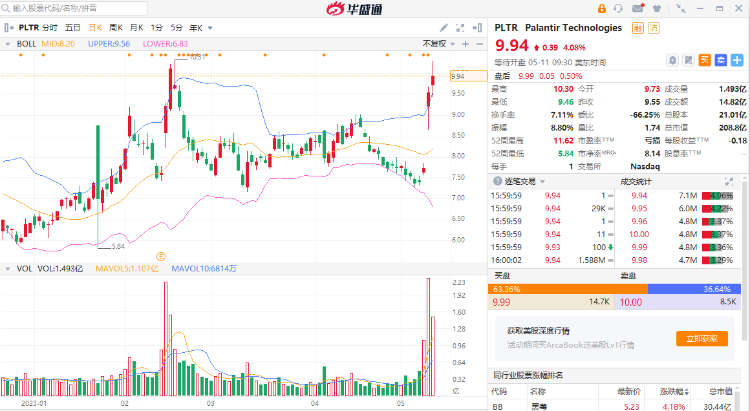Expand the BOLL indicator dropdown arrow

8,44
